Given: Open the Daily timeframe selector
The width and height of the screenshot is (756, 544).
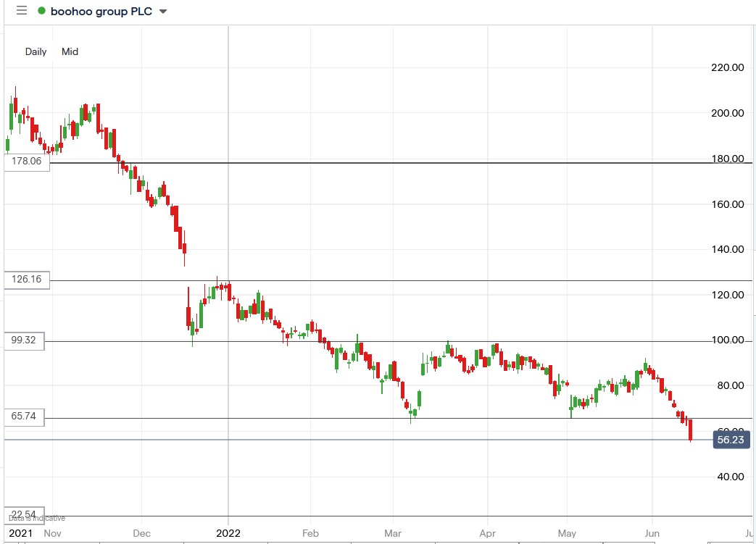Looking at the screenshot, I should pyautogui.click(x=35, y=51).
